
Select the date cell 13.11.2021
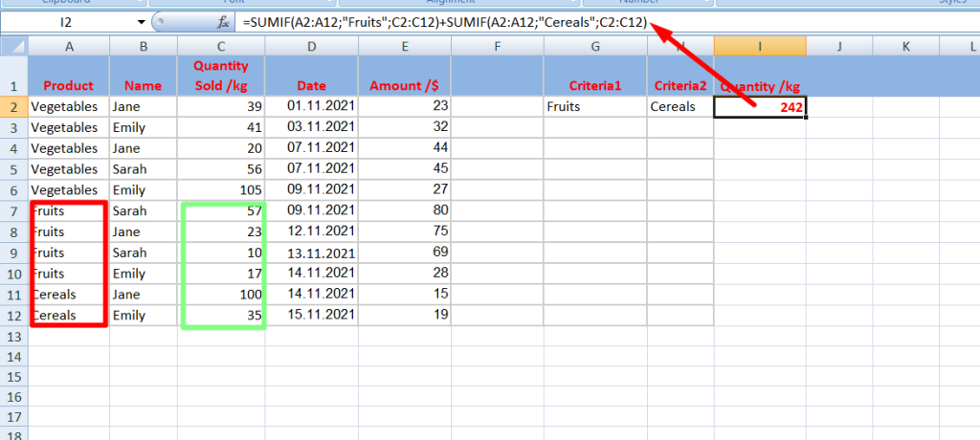pos(311,253)
